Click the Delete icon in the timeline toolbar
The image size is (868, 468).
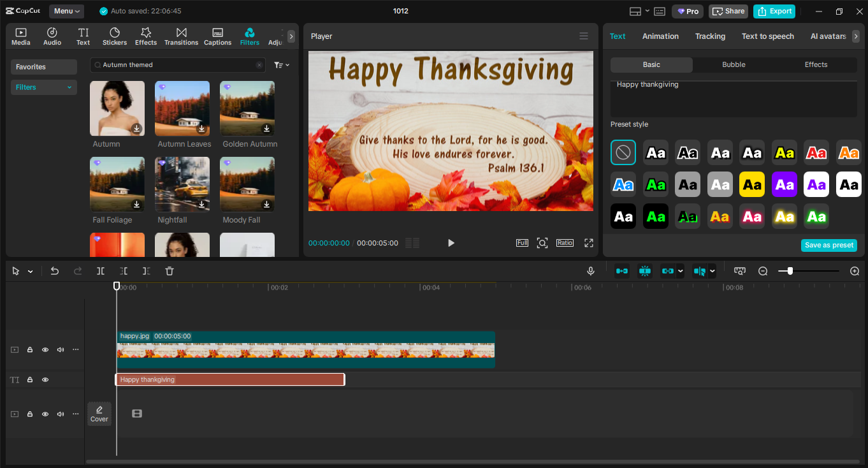[x=169, y=271]
